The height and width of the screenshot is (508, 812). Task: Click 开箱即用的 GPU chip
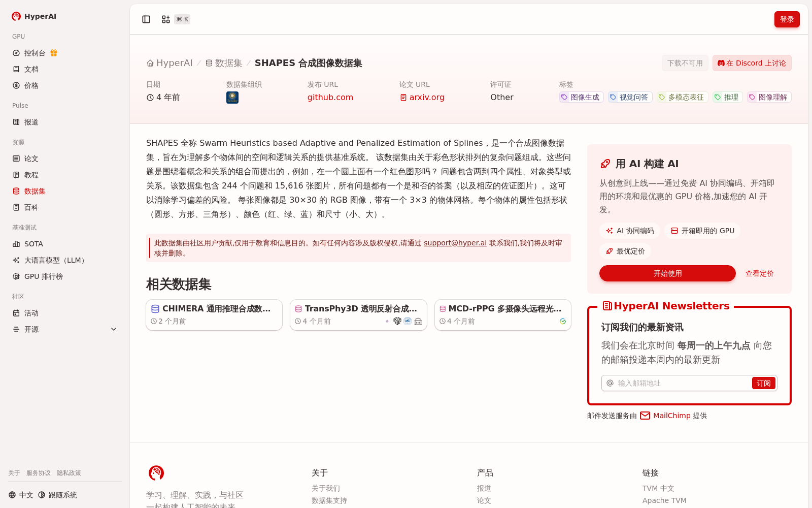702,231
